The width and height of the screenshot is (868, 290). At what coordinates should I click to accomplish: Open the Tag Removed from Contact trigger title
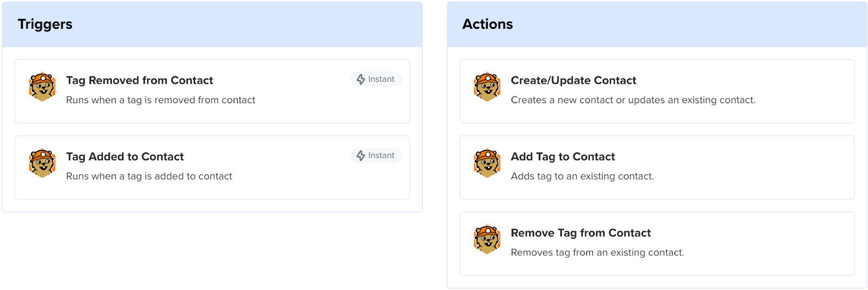[139, 80]
